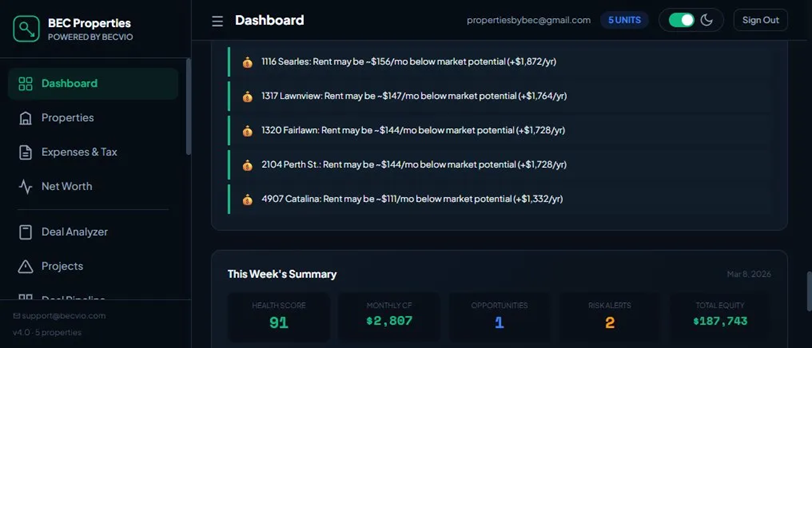812x525 pixels.
Task: Select the Total Equity $187,743 card
Action: [720, 317]
